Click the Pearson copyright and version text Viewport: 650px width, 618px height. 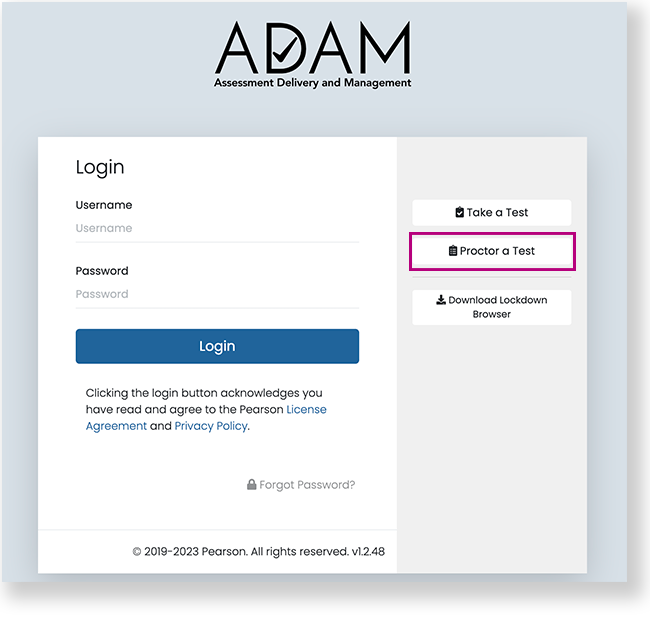(x=259, y=551)
